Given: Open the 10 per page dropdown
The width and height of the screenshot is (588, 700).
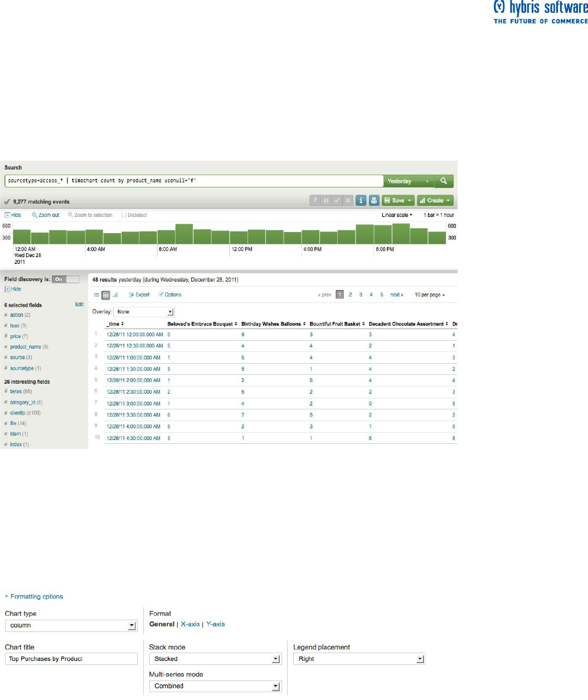Looking at the screenshot, I should point(430,295).
